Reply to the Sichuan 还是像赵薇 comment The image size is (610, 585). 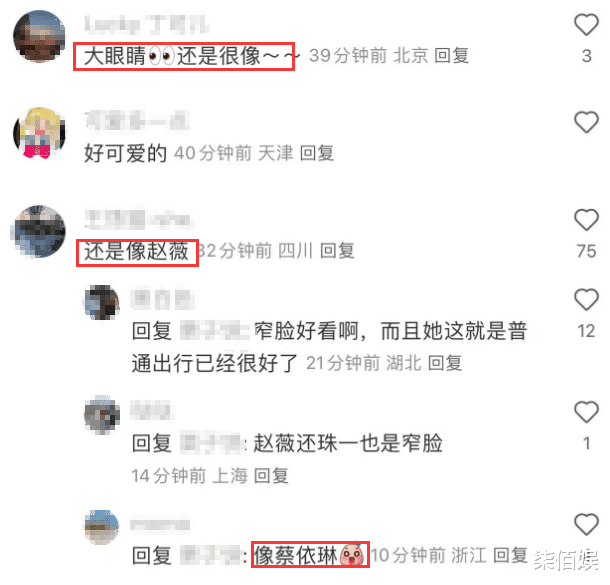(337, 250)
